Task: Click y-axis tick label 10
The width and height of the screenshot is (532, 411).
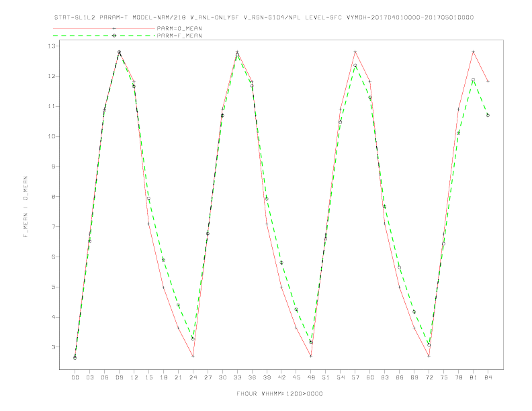Action: click(x=51, y=136)
